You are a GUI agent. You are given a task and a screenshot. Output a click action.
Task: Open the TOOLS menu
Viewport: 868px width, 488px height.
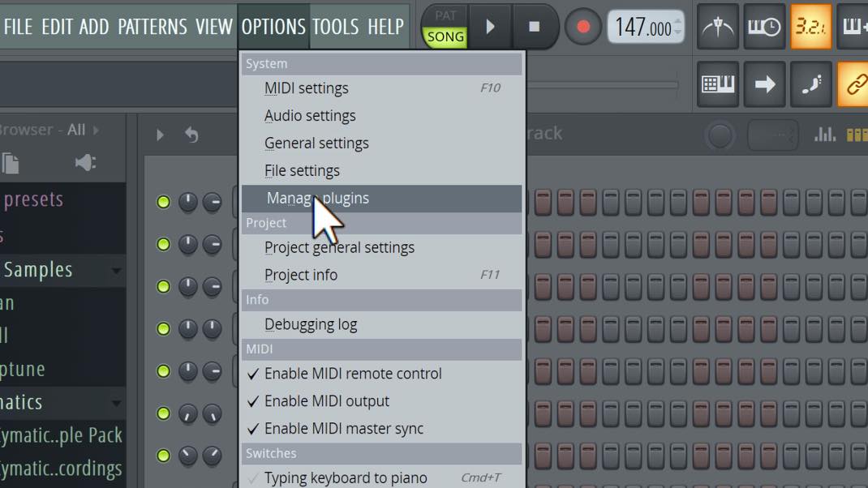click(336, 27)
